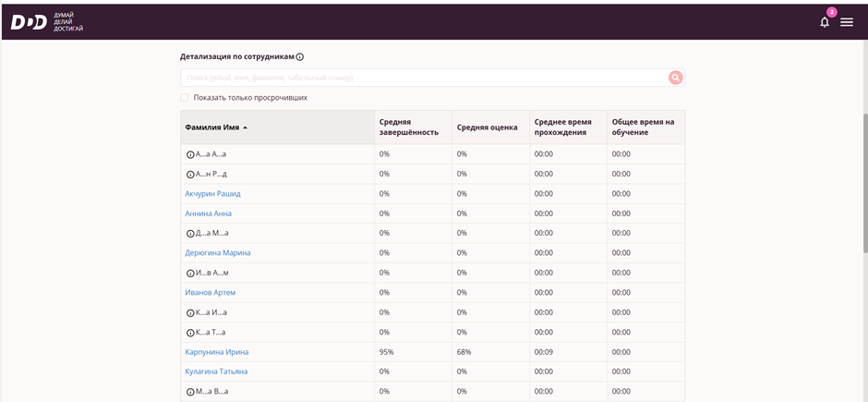Open Акчурин Рашид employee link
868x402 pixels.
coord(212,194)
